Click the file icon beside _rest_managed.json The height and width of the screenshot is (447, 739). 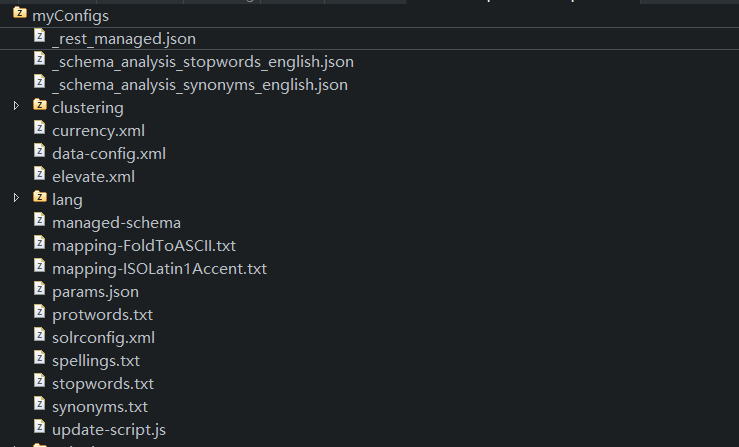point(40,36)
